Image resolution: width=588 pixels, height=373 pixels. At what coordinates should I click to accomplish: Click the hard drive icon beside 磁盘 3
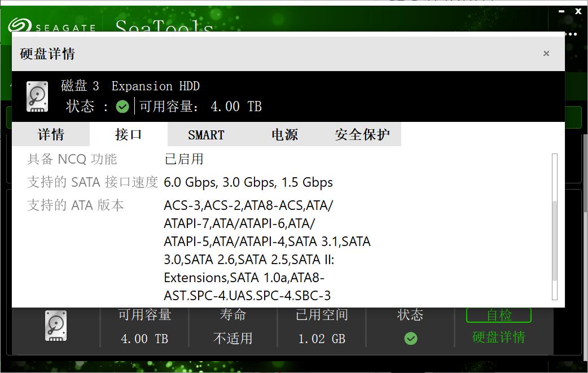37,96
